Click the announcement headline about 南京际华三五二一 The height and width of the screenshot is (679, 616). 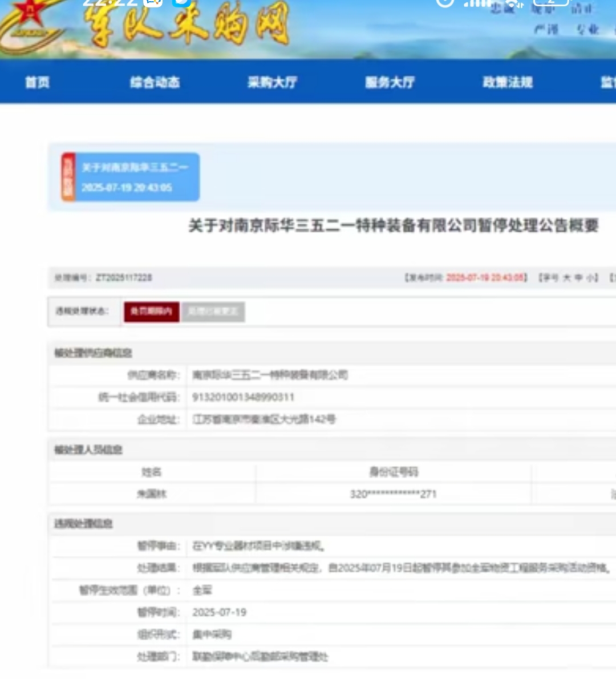click(394, 225)
